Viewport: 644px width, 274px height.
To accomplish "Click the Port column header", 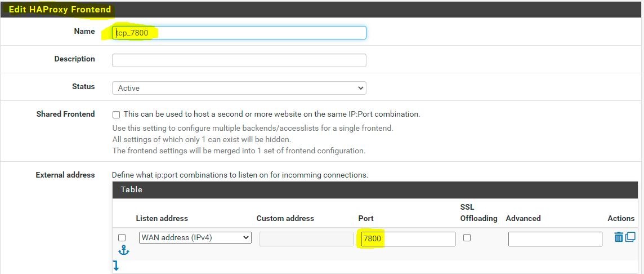I will (x=366, y=218).
